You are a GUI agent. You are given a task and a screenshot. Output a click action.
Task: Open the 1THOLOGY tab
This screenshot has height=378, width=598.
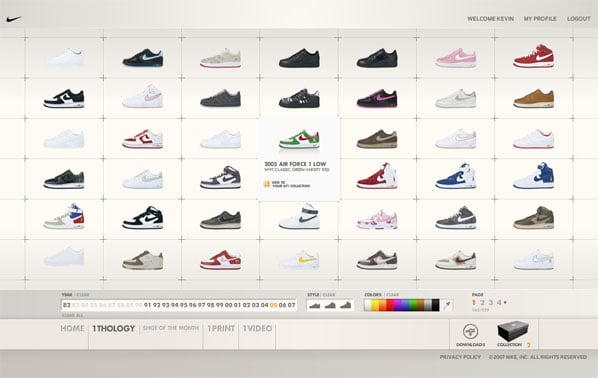114,328
